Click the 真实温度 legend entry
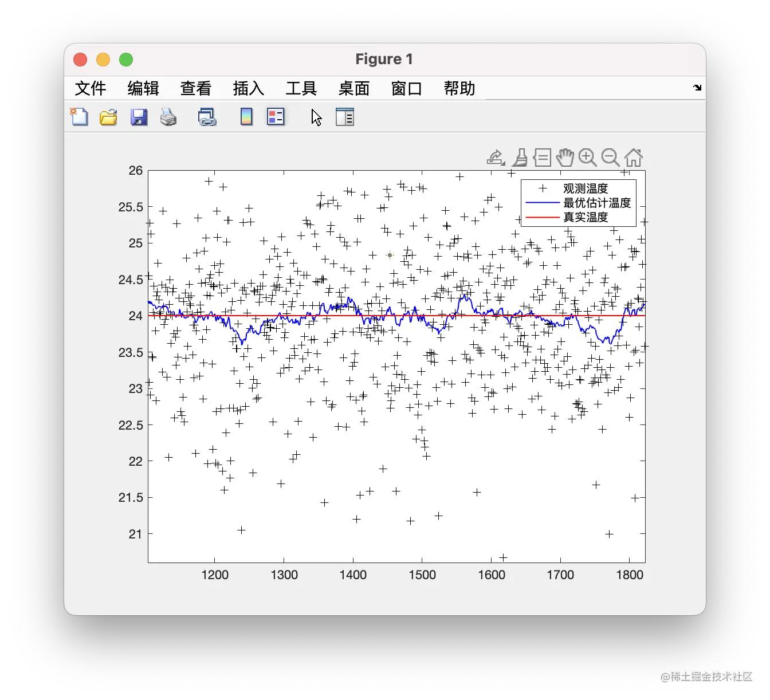 [586, 217]
